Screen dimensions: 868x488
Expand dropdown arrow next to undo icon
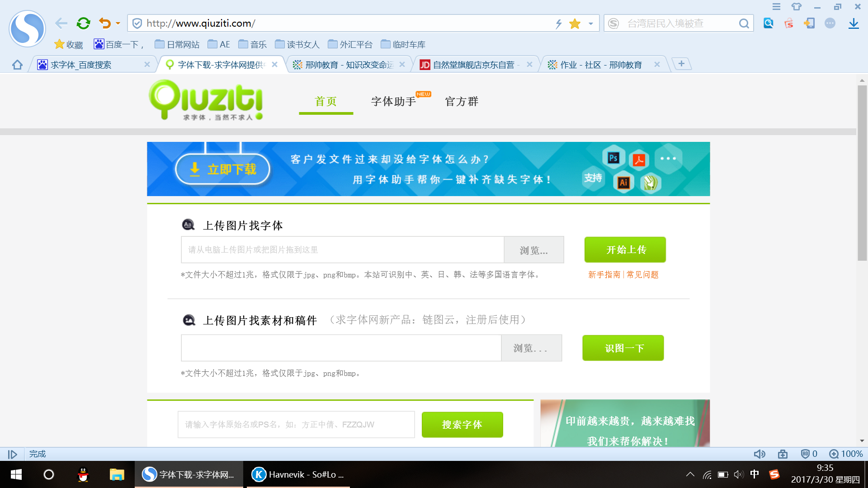point(118,23)
